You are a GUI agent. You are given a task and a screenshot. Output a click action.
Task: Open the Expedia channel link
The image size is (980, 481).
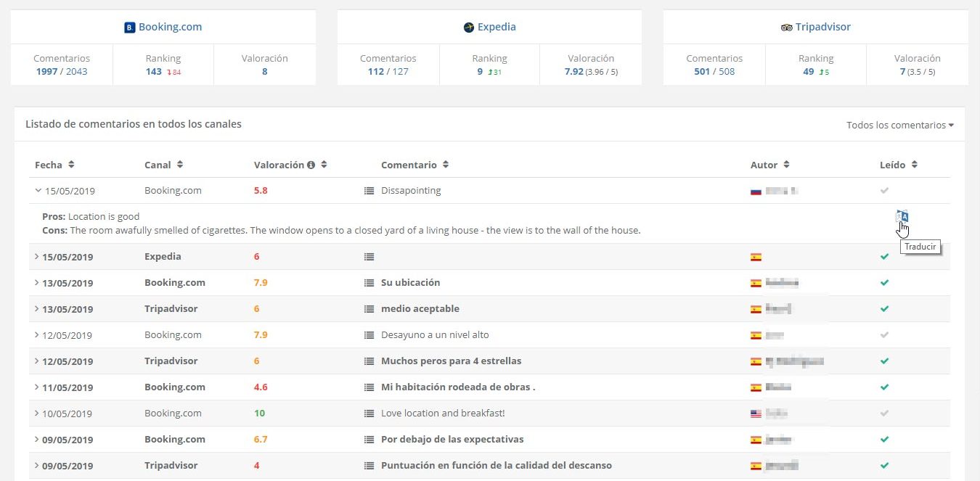497,27
